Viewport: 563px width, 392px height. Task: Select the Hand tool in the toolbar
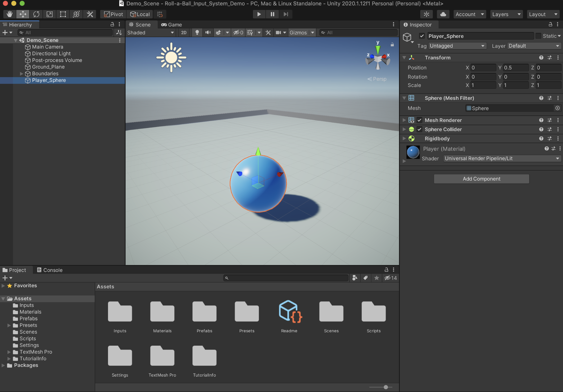(10, 14)
